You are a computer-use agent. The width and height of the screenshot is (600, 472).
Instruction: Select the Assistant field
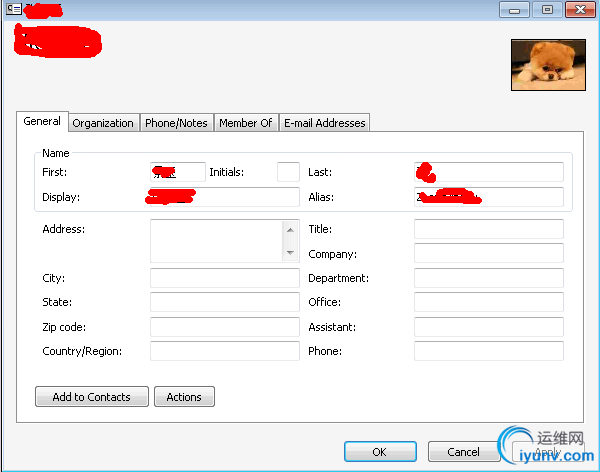tap(489, 327)
